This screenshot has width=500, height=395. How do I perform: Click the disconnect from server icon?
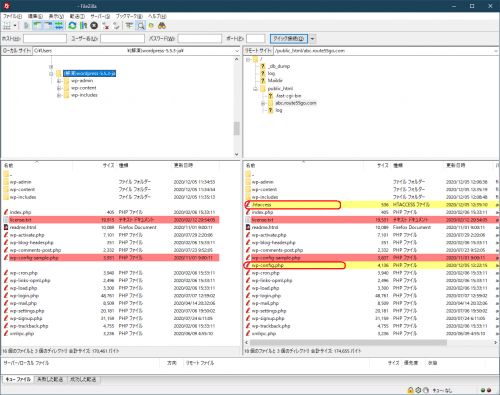click(x=105, y=26)
